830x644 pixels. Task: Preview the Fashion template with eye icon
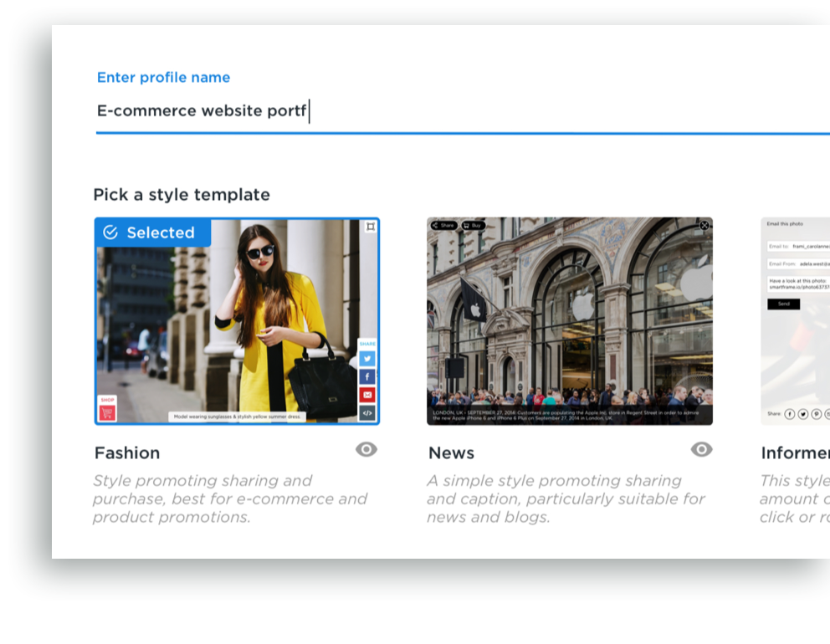tap(366, 449)
